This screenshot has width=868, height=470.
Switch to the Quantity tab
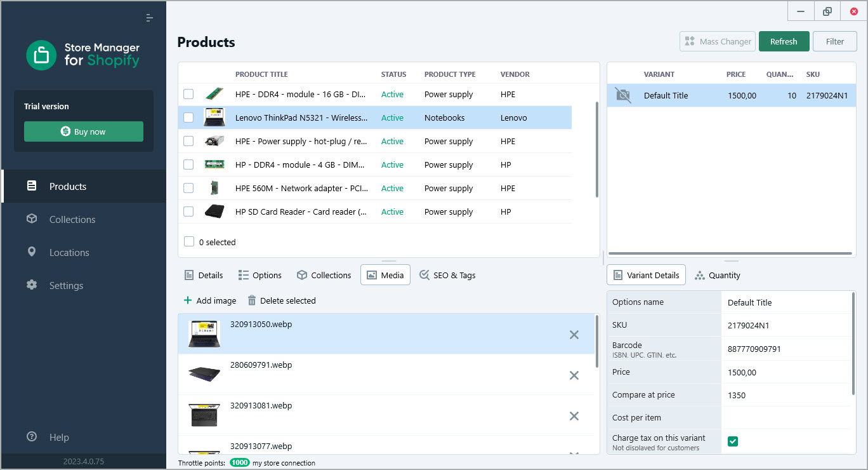click(718, 275)
